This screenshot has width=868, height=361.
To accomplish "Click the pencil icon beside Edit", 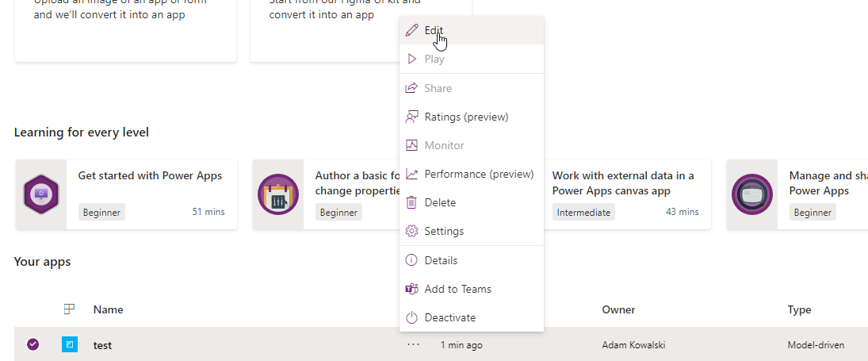I will coord(411,30).
